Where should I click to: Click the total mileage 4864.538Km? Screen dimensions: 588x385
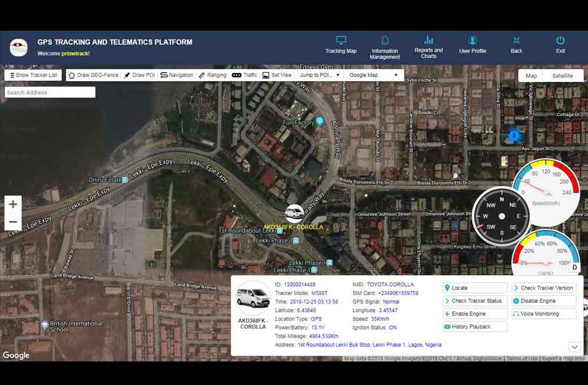pyautogui.click(x=323, y=336)
